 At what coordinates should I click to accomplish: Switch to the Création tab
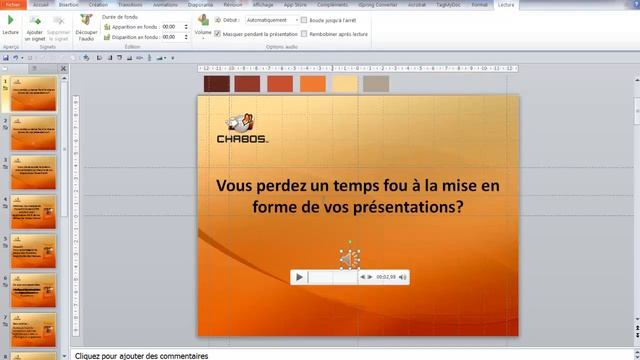[98, 4]
